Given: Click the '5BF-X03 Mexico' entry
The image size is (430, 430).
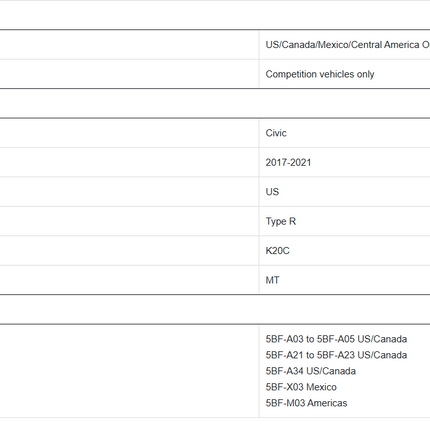Looking at the screenshot, I should [x=301, y=387].
